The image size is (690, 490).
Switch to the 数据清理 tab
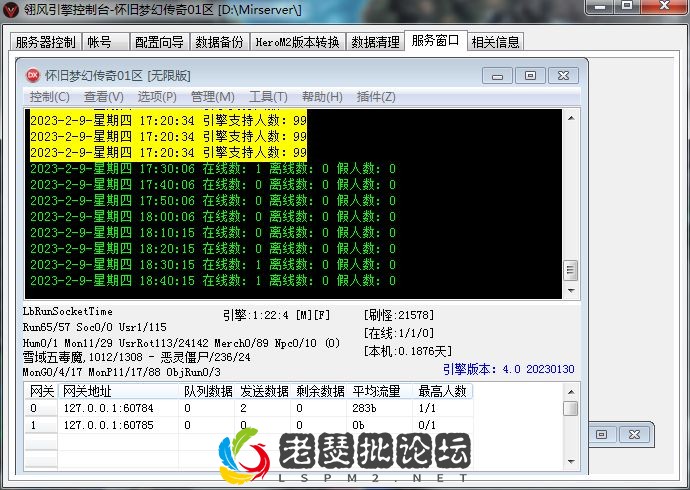click(x=375, y=42)
